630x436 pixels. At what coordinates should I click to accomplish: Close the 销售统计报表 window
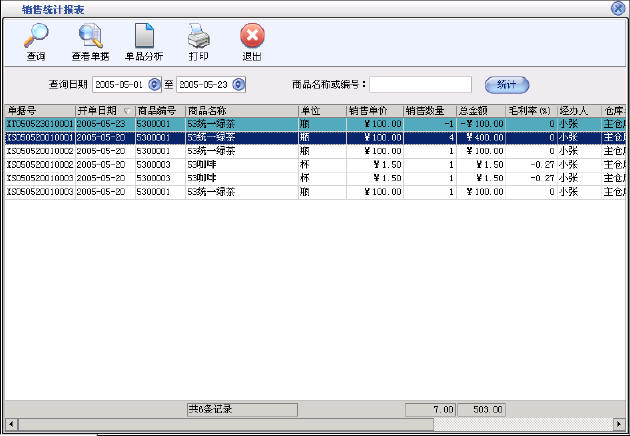point(619,7)
